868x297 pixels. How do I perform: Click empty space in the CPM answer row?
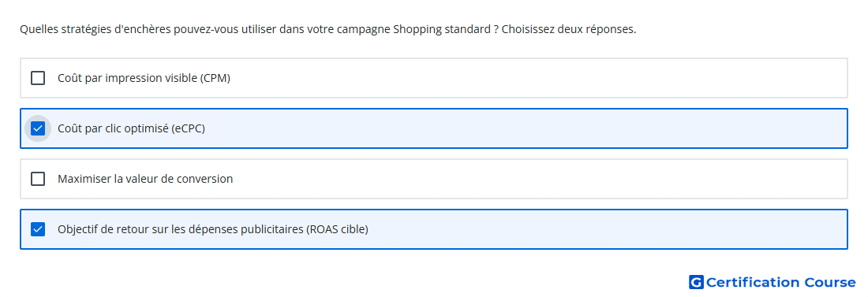pos(537,78)
